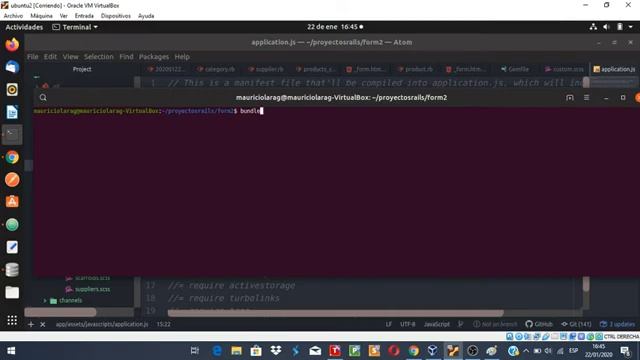Viewport: 640px width, 360px height.
Task: Open the terminal search icon
Action: 43,98
